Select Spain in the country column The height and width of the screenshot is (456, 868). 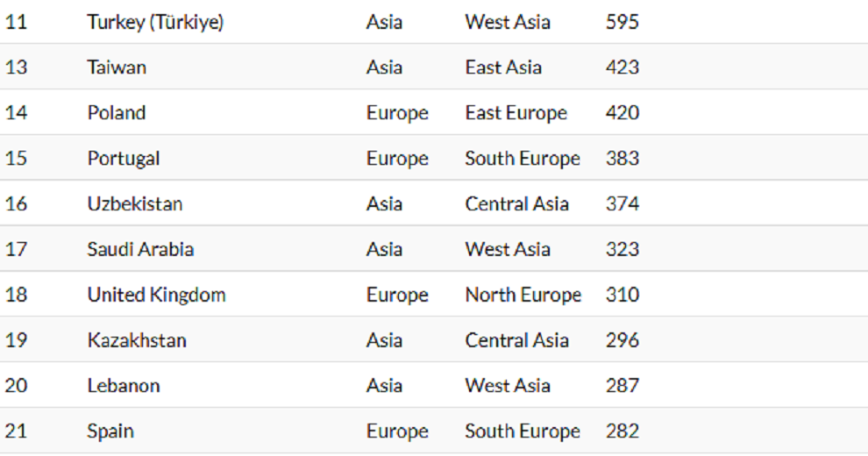(x=110, y=432)
